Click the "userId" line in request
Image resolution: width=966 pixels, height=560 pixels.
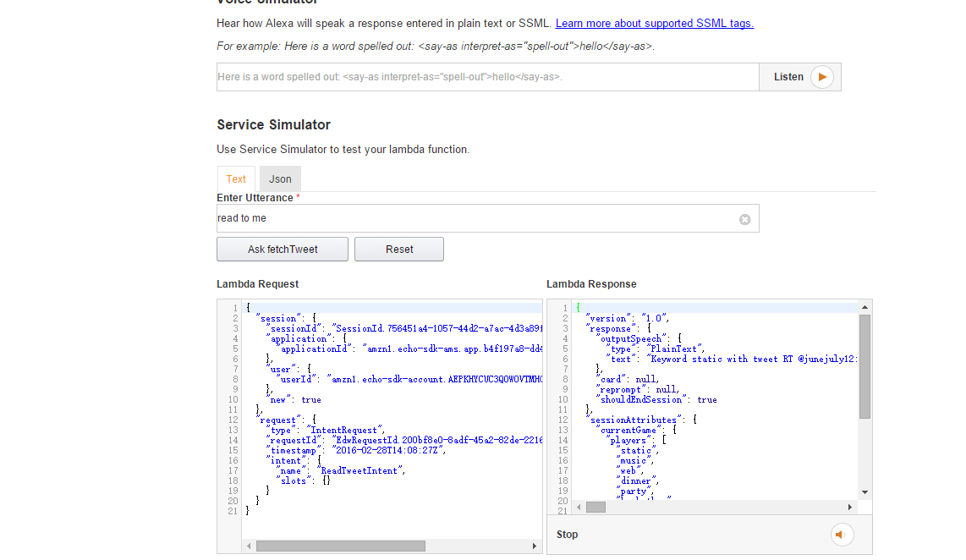point(408,380)
